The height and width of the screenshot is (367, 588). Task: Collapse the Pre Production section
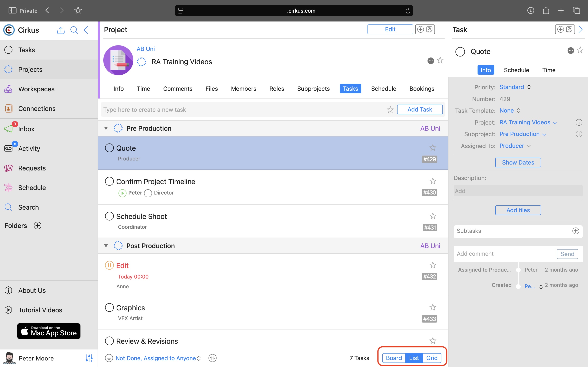106,128
